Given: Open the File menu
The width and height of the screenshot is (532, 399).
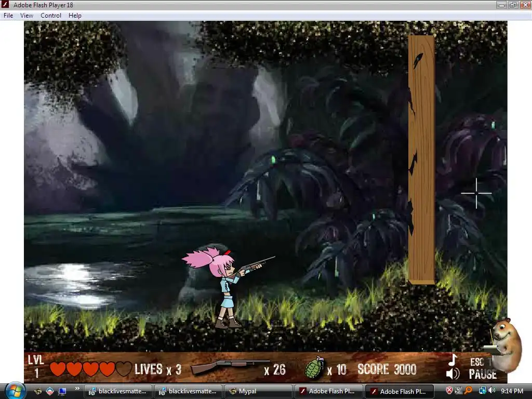Looking at the screenshot, I should click(8, 16).
